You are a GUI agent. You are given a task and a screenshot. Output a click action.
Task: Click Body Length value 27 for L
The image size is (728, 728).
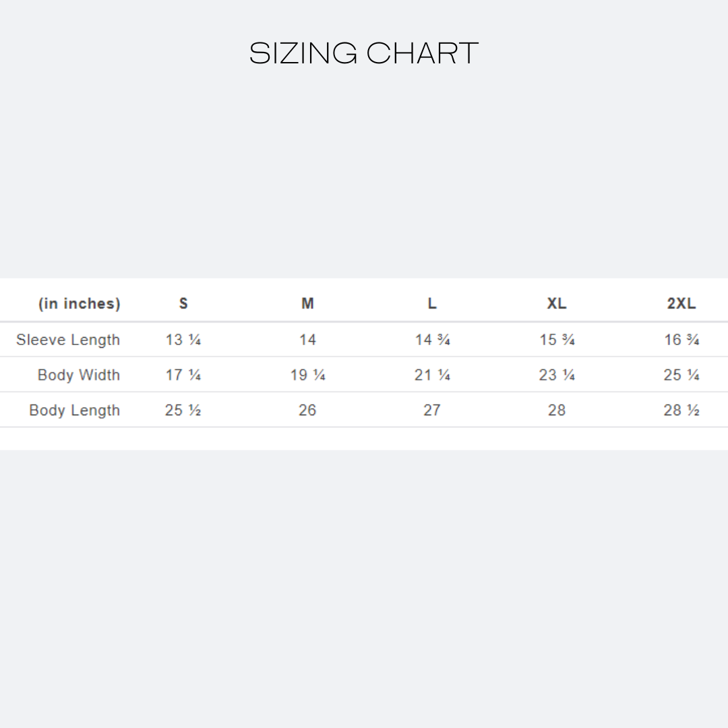[x=432, y=411]
